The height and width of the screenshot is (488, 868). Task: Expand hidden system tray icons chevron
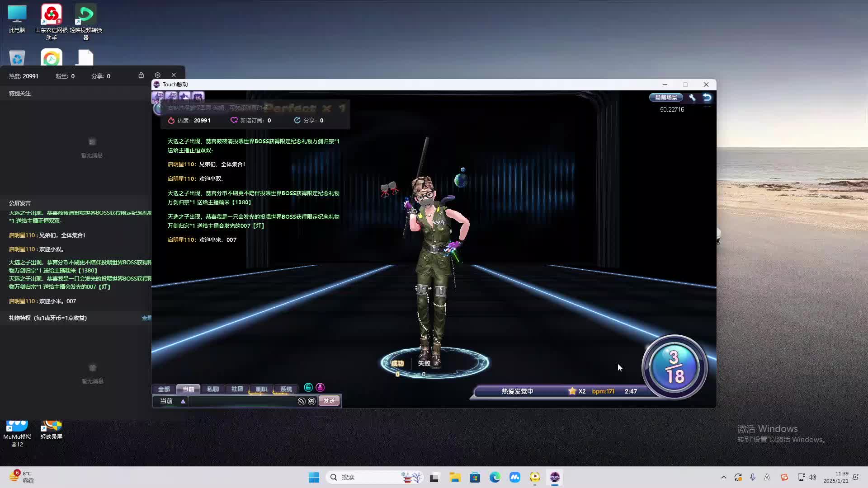click(x=723, y=477)
